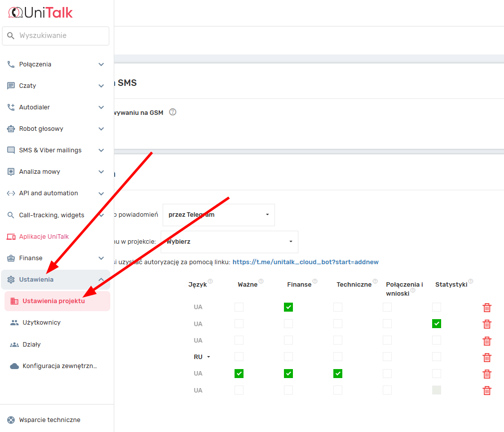504x432 pixels.
Task: Delete the last notification row via trash icon
Action: point(487,391)
